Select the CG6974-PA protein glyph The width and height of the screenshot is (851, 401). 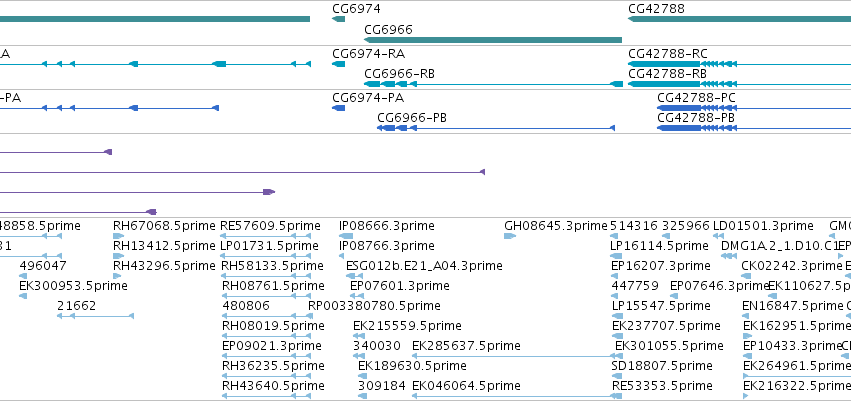click(339, 108)
